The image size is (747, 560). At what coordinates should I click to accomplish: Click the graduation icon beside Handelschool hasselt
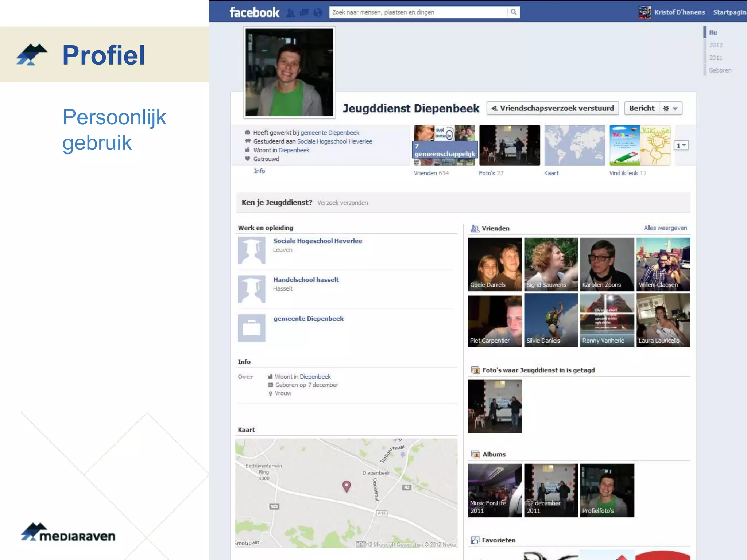251,289
